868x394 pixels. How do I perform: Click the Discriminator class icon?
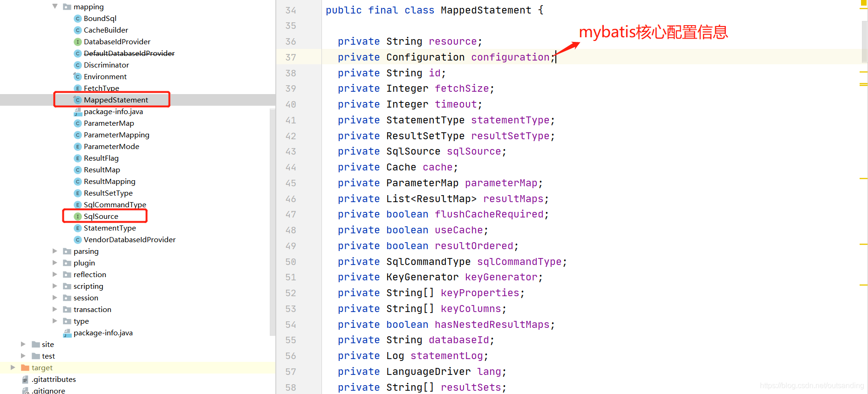[x=78, y=65]
